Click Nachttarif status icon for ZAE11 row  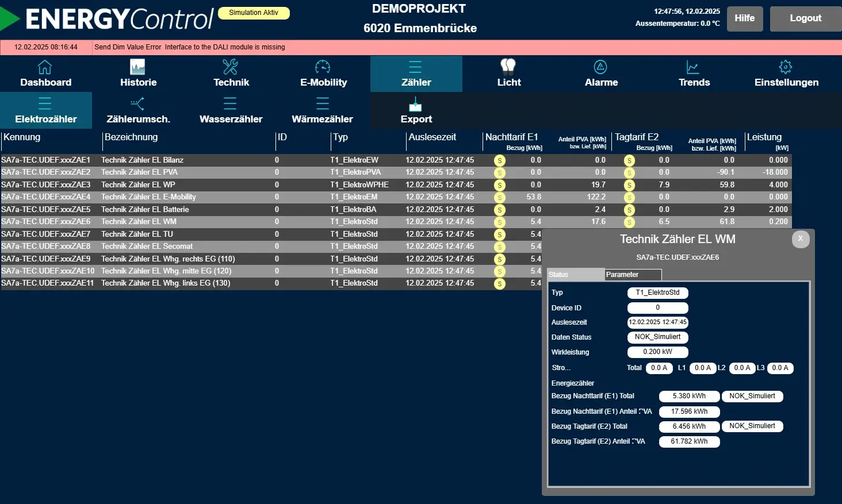499,284
